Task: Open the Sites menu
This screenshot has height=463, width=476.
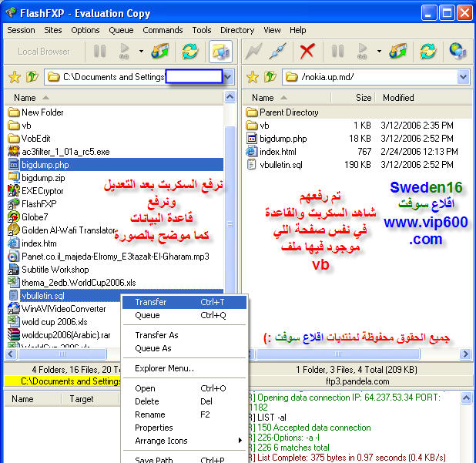Action: coord(53,30)
